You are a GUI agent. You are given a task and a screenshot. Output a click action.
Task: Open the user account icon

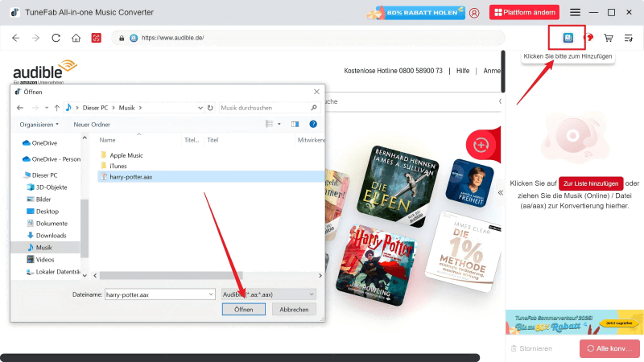(x=474, y=13)
